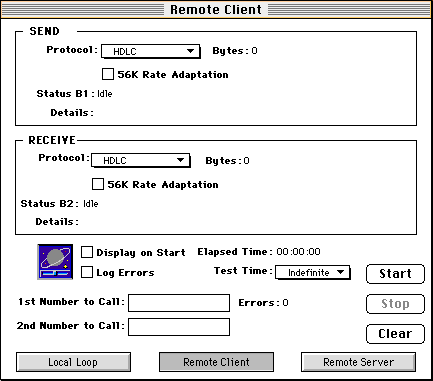Viewport: 433px width, 381px height.
Task: Click the Clear button
Action: pyautogui.click(x=395, y=334)
